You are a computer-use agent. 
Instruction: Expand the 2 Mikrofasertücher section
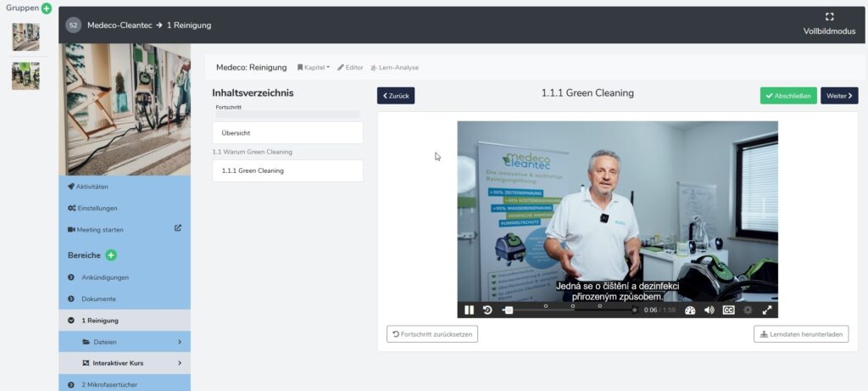(x=71, y=384)
